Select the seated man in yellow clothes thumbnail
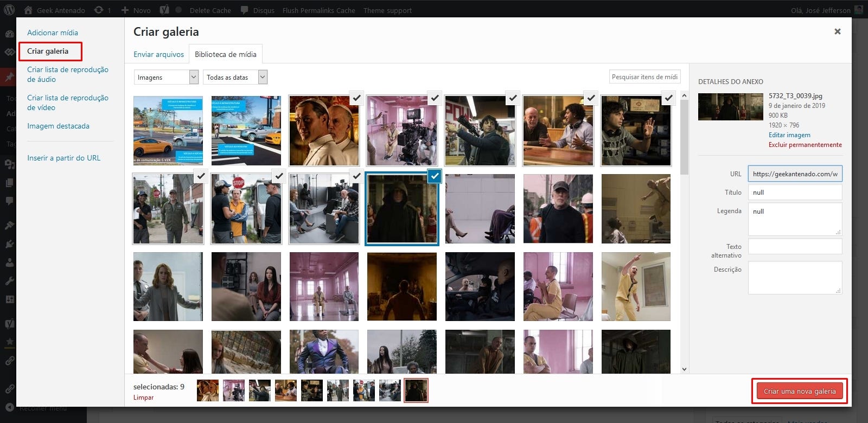 [x=558, y=286]
